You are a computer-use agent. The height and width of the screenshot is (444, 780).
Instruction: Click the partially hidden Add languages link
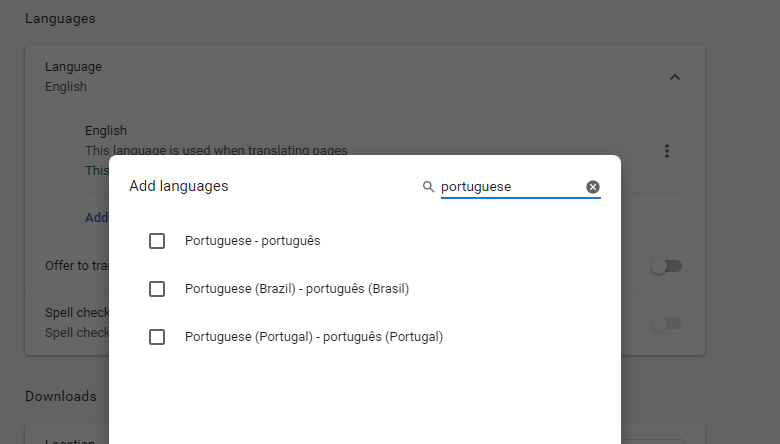(x=97, y=217)
